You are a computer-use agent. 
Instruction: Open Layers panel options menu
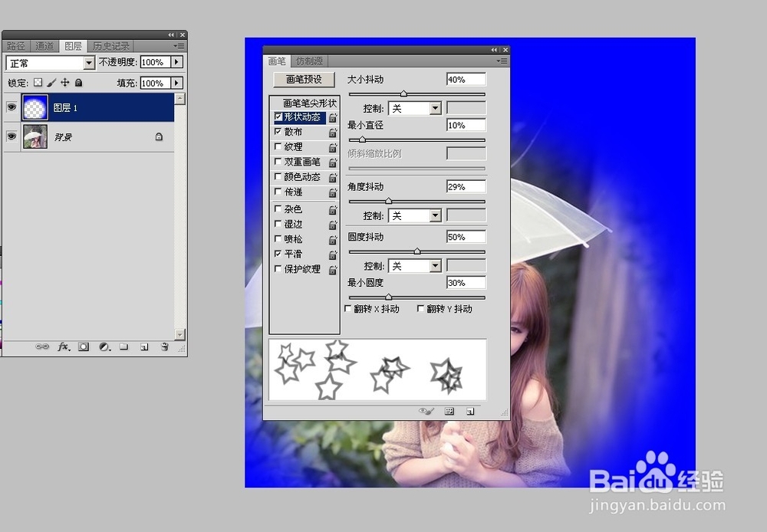tap(179, 46)
